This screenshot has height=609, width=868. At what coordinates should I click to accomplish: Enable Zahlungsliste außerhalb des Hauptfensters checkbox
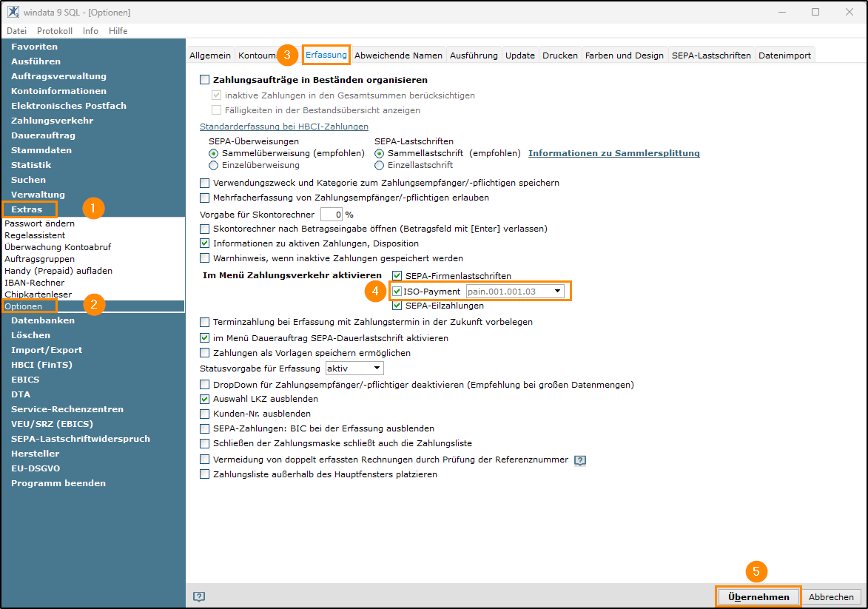tap(205, 474)
